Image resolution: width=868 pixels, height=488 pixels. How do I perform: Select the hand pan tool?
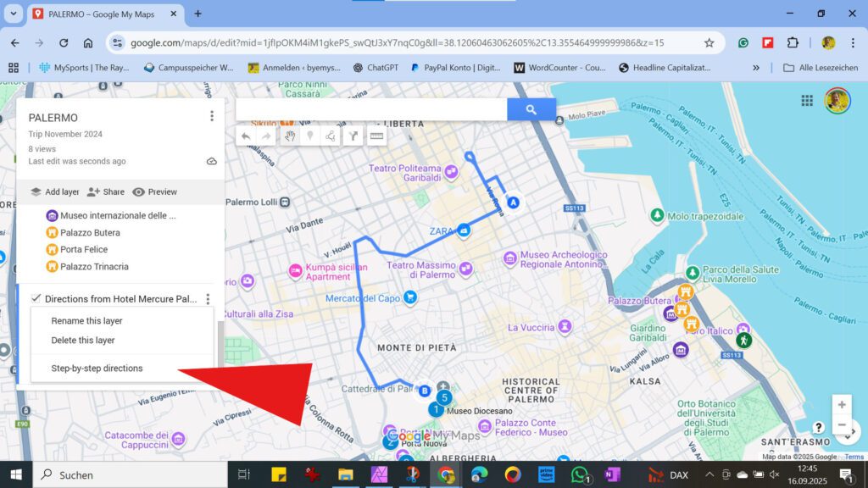(290, 136)
